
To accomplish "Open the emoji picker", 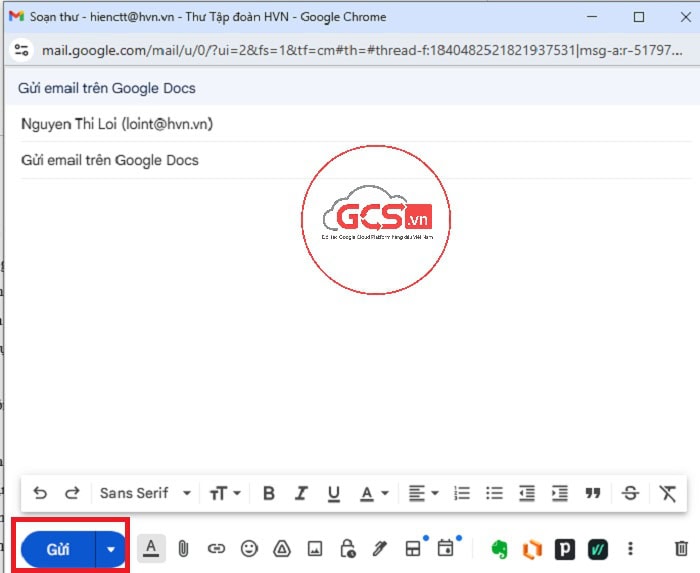I will point(249,548).
